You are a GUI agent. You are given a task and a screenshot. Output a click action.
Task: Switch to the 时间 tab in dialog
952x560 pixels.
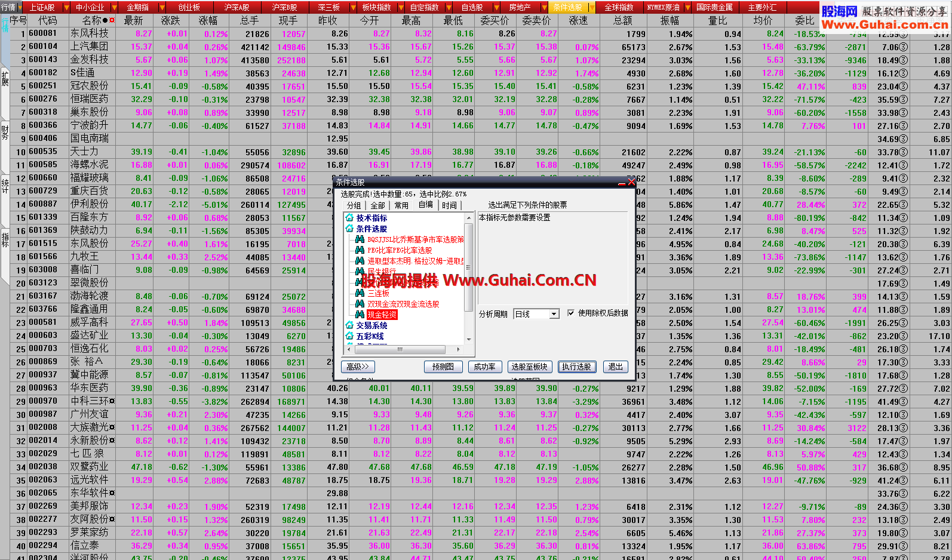pos(449,205)
